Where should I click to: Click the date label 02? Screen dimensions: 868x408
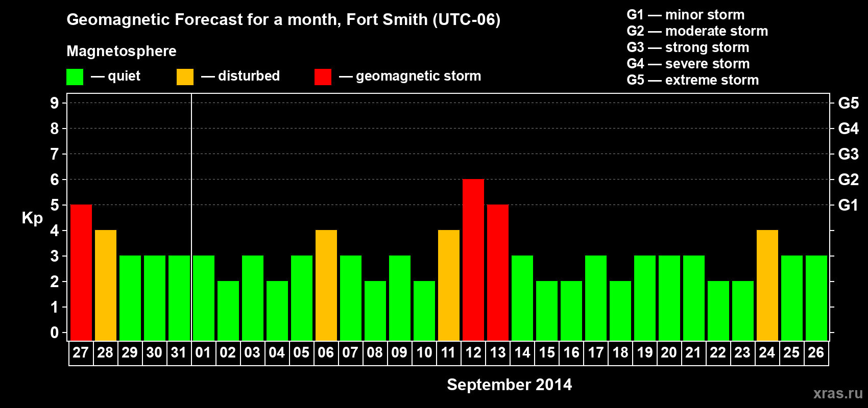228,352
